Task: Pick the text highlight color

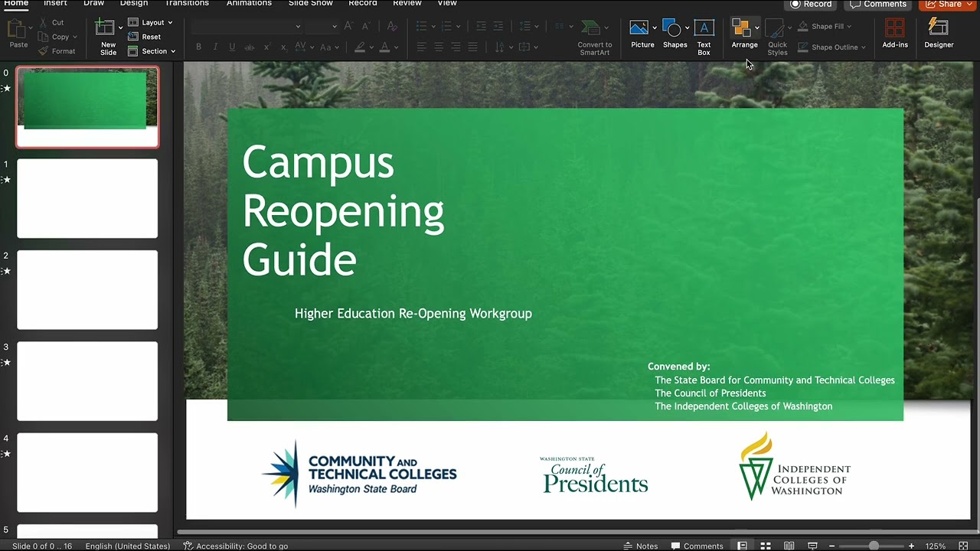Action: coord(360,47)
